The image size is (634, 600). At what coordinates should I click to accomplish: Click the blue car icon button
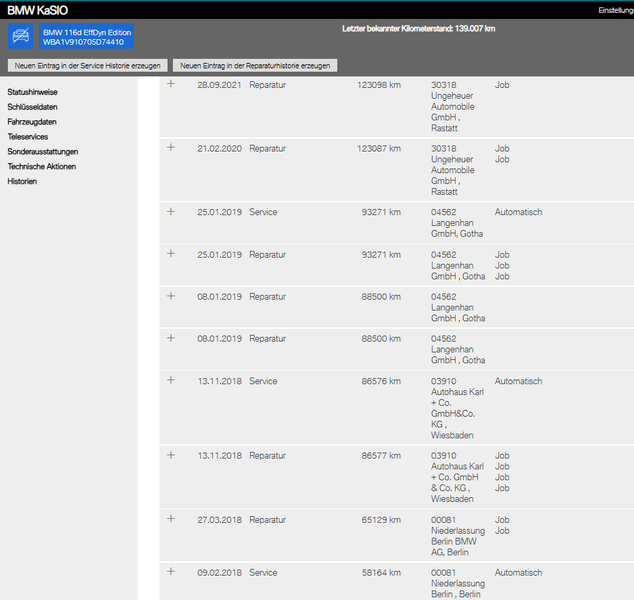[21, 36]
